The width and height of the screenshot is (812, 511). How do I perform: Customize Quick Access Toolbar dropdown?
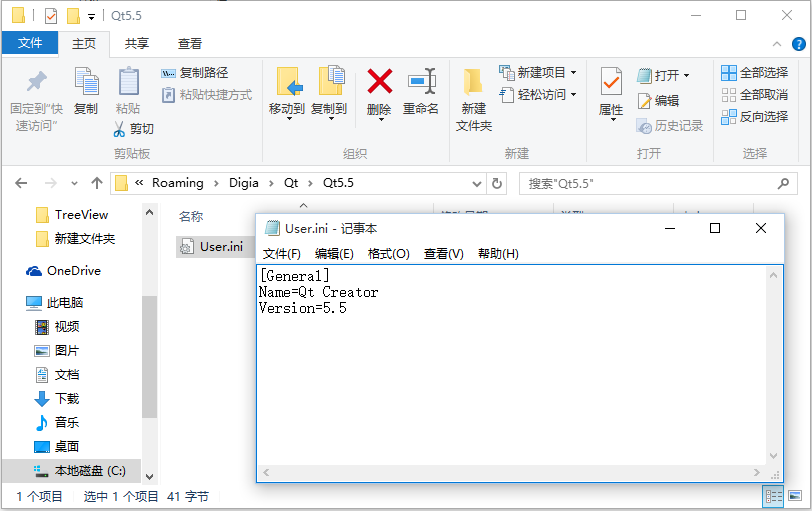tap(91, 17)
